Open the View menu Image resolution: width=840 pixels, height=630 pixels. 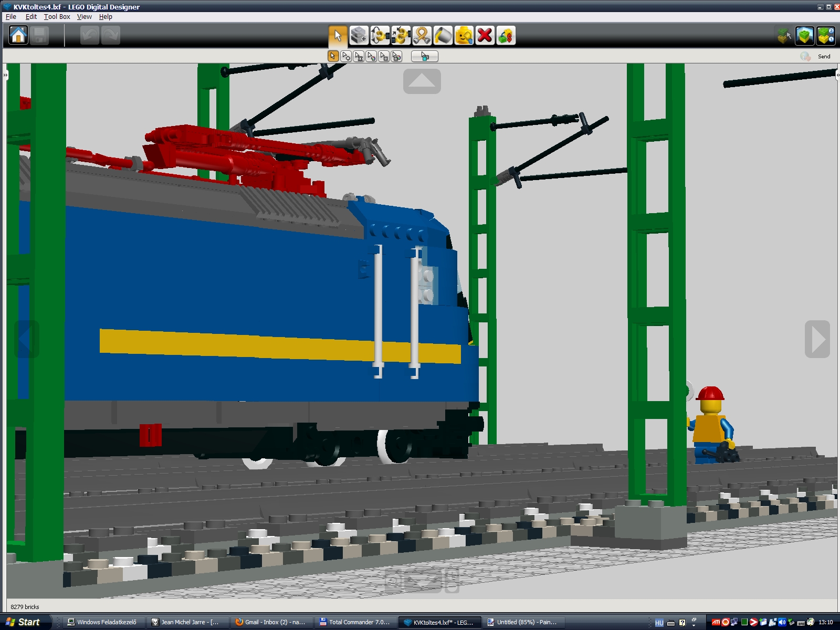(x=84, y=17)
